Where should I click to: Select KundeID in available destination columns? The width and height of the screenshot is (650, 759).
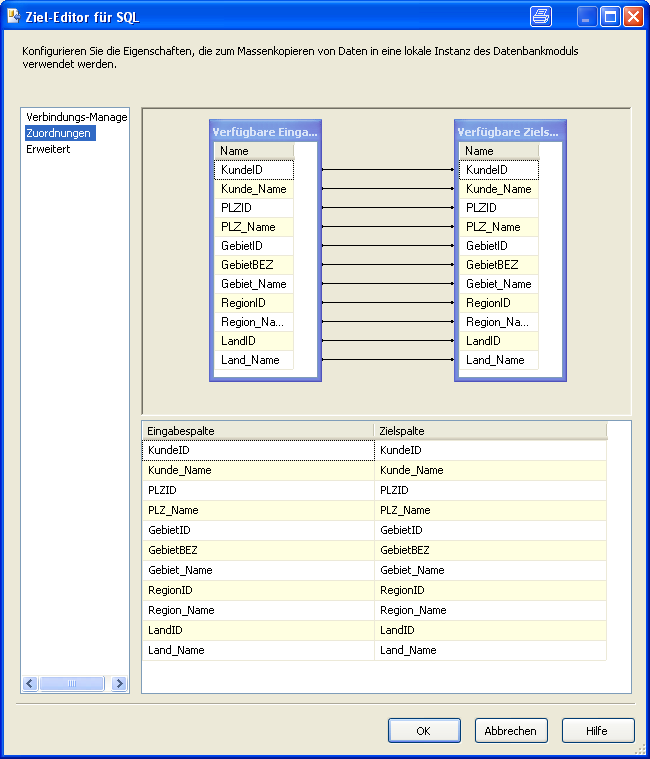[x=499, y=170]
